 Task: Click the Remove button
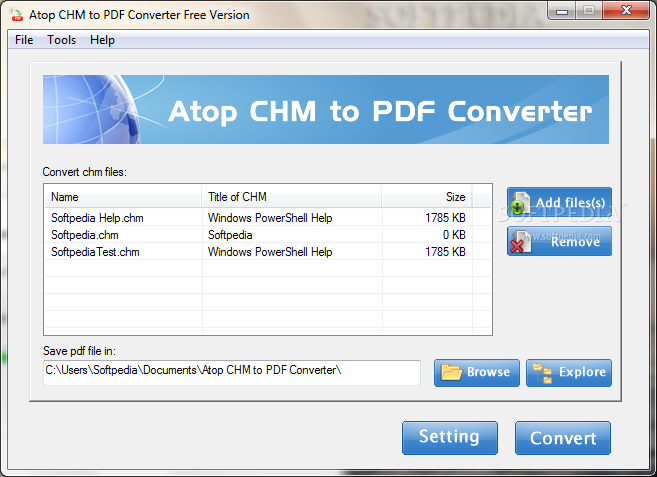tap(559, 241)
